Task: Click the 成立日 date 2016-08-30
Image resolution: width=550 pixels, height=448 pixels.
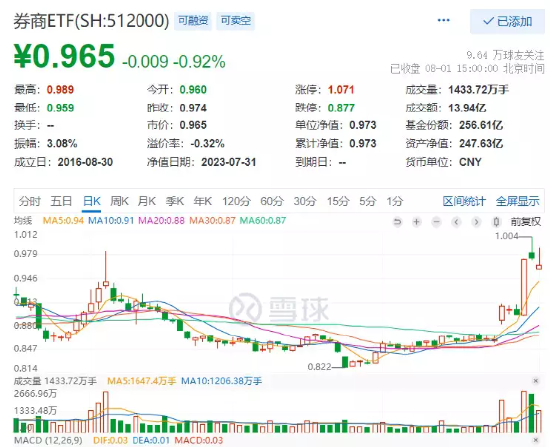Action: tap(85, 162)
